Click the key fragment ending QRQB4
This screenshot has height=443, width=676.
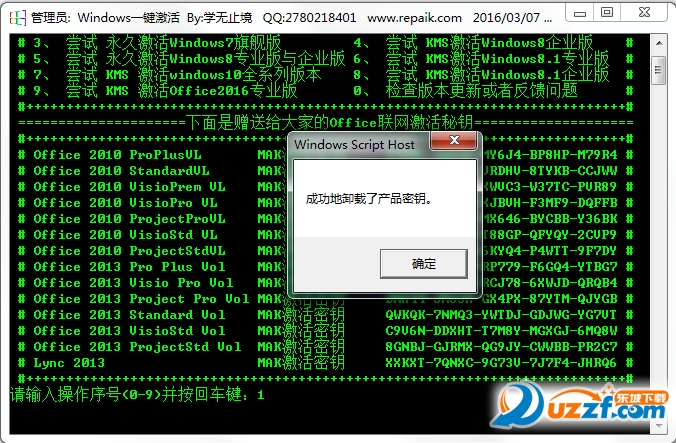point(550,283)
